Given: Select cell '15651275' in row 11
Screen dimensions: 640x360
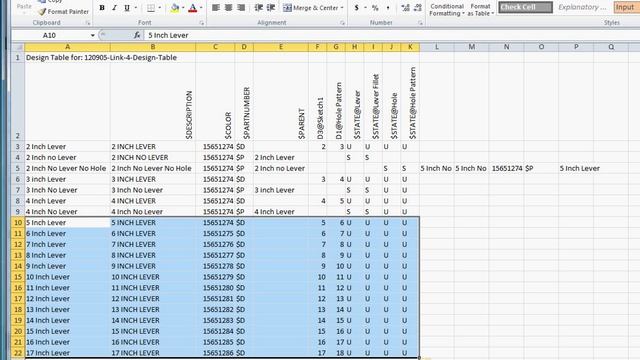Looking at the screenshot, I should (215, 233).
